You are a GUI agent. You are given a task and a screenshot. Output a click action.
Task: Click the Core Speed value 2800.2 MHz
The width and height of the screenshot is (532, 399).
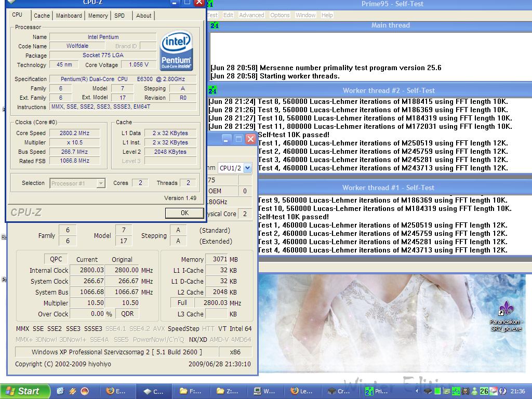click(x=75, y=134)
